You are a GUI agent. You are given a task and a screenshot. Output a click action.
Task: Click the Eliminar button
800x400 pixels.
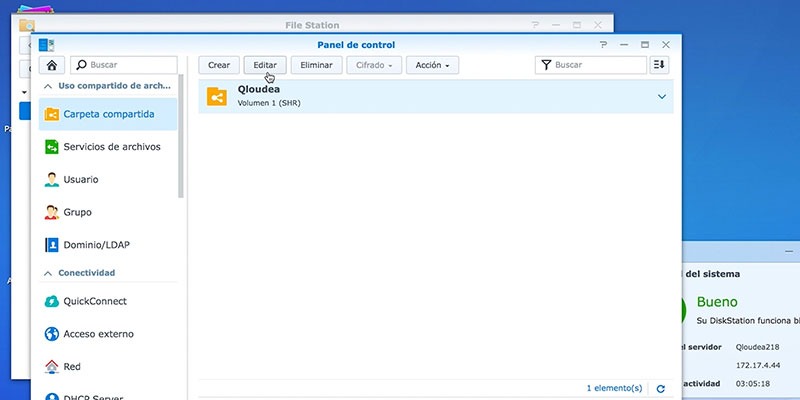[x=316, y=65]
